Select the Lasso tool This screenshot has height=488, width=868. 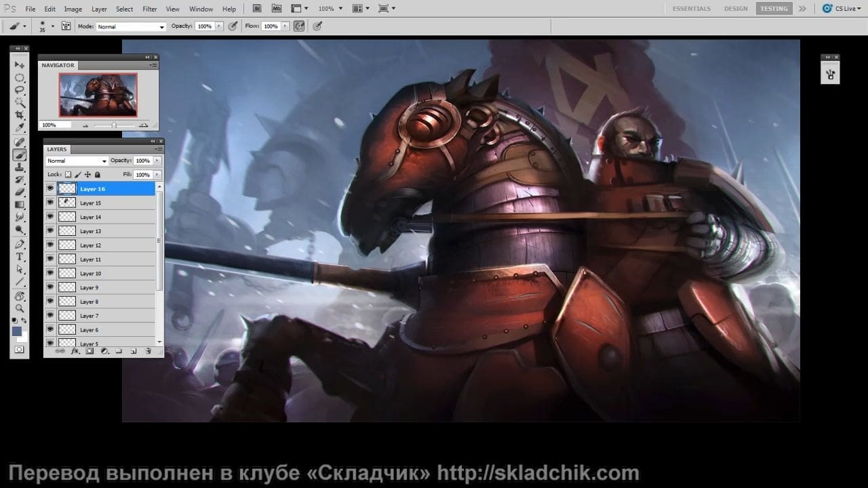tap(20, 90)
